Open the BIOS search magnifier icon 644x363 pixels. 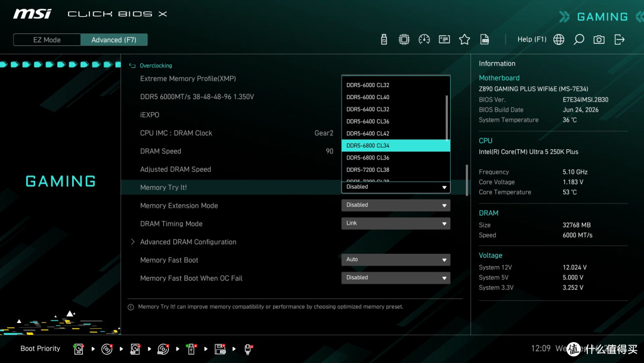tap(578, 39)
